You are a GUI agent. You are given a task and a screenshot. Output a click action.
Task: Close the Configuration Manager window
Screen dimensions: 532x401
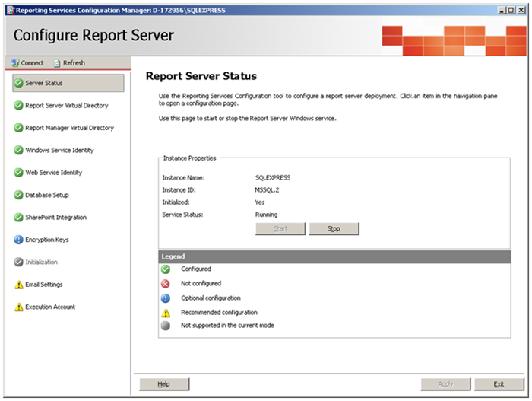[521, 10]
